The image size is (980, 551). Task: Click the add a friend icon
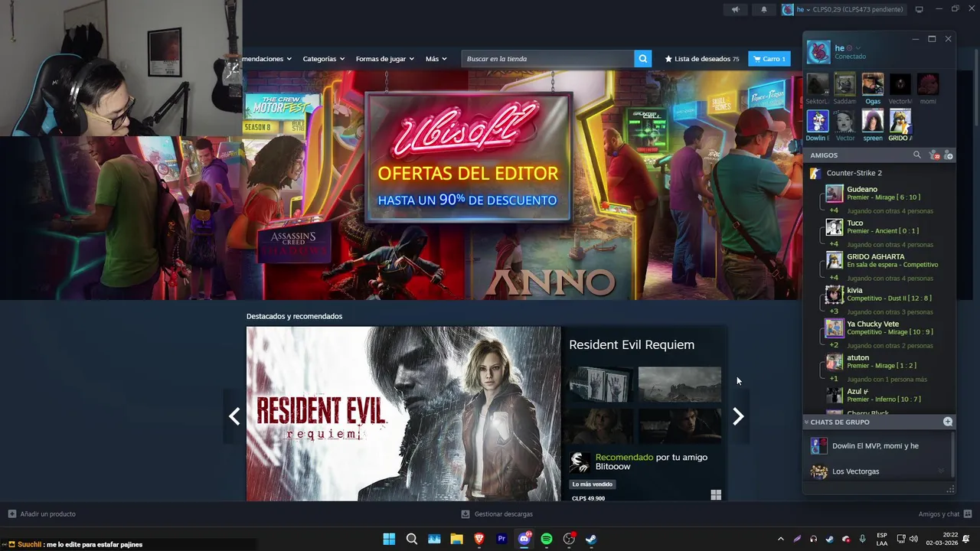(948, 155)
